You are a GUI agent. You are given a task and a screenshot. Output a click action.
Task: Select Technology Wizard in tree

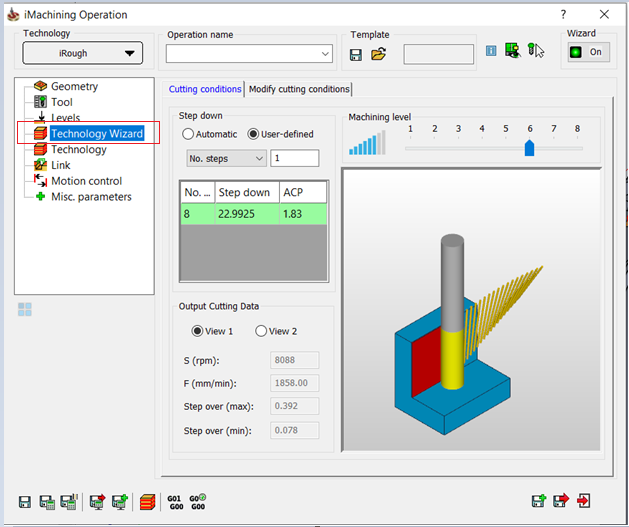97,133
